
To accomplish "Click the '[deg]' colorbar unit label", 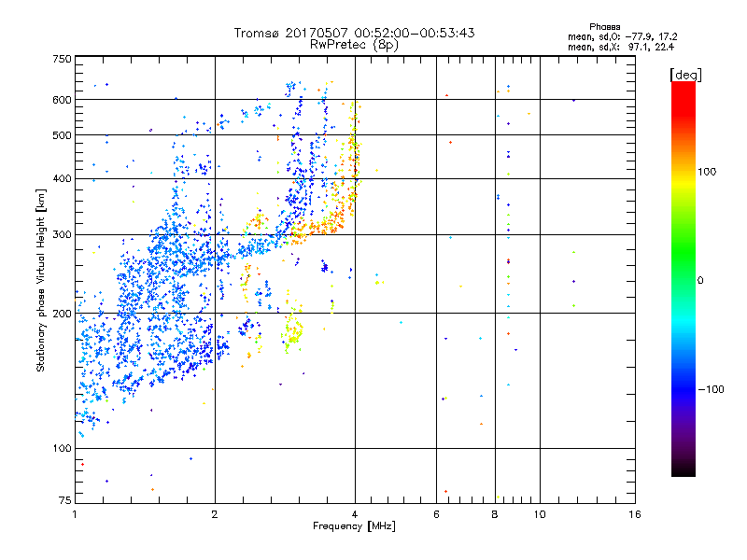I will [x=685, y=75].
